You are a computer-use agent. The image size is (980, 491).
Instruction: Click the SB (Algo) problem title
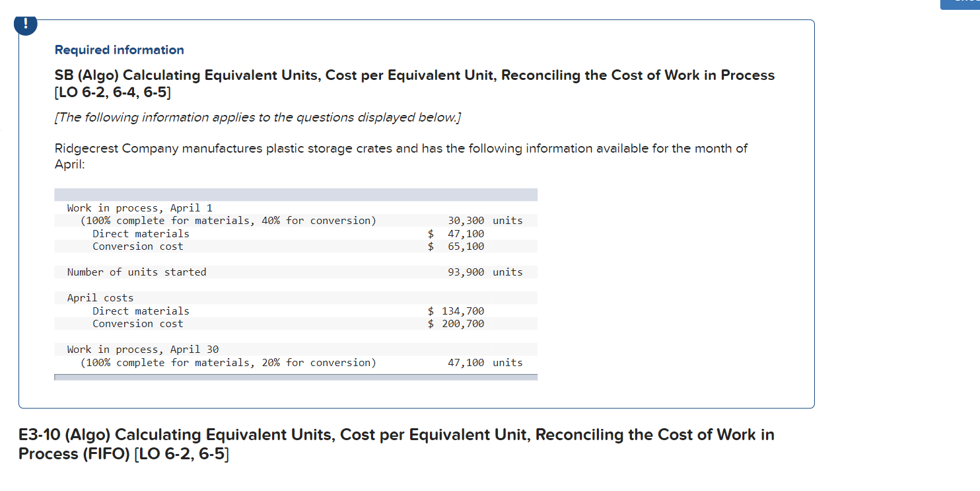[x=414, y=75]
